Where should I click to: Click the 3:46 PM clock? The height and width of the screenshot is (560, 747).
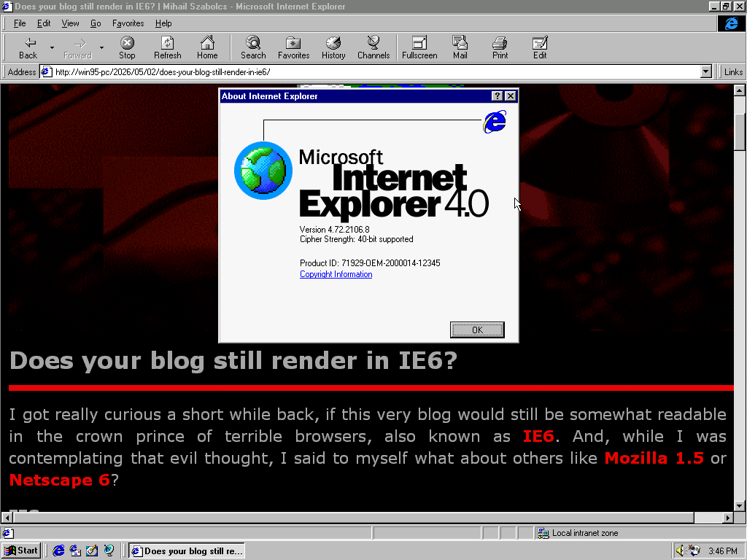tap(723, 551)
